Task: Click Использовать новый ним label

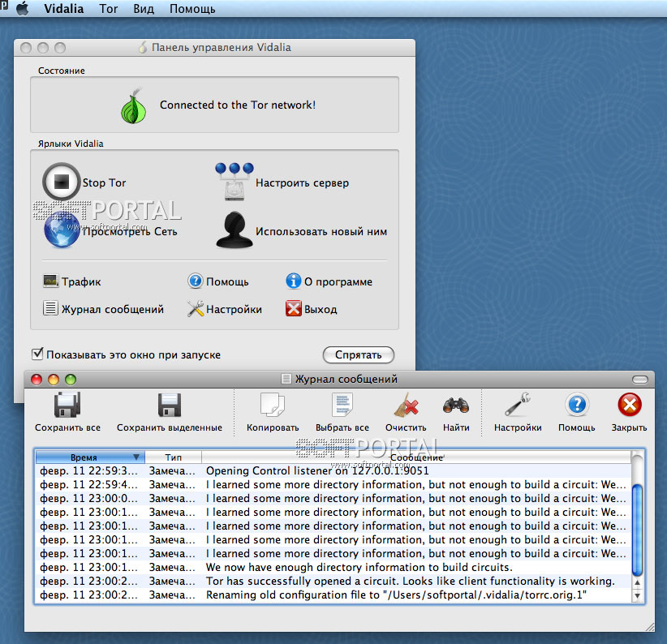Action: (321, 231)
